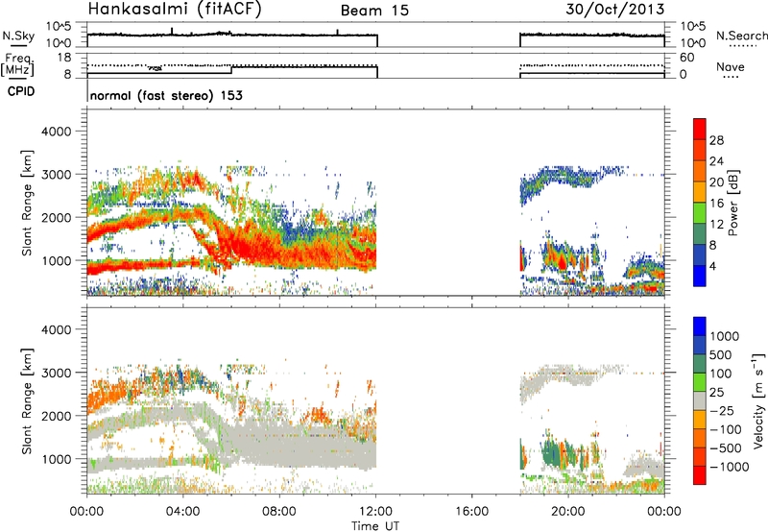Click the 16 tick on power colorbar
Screen dimensions: 768x532
pos(716,204)
